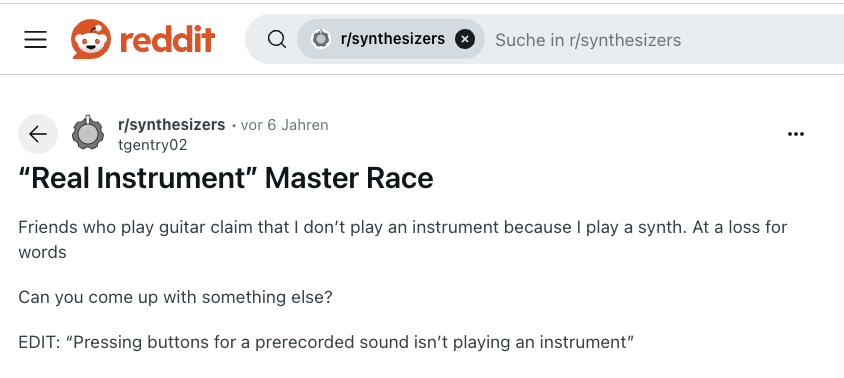This screenshot has height=378, width=844.
Task: Click the paragraph about friends who play guitar
Action: tap(403, 239)
